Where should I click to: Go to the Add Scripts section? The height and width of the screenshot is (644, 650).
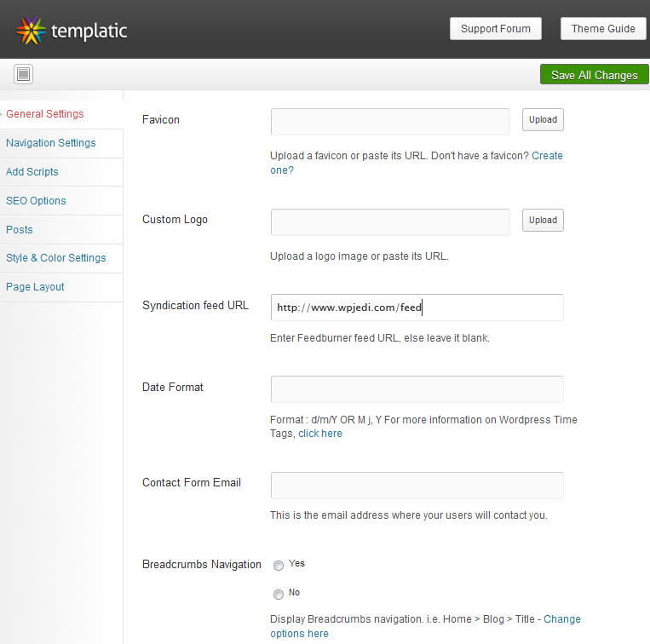tap(32, 172)
